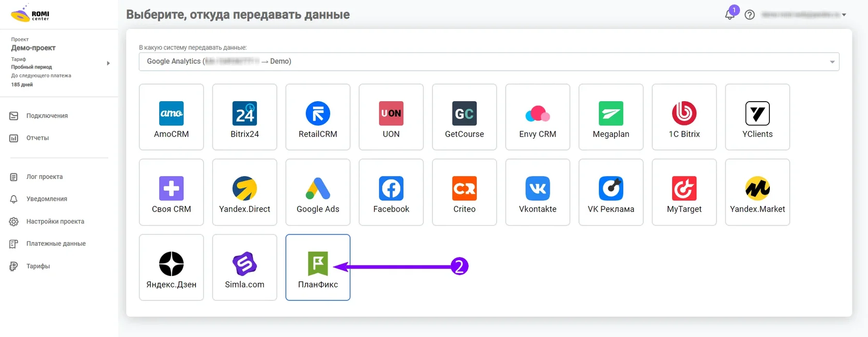This screenshot has height=337, width=868.
Task: Choose the GetCourse tile
Action: pos(464,117)
